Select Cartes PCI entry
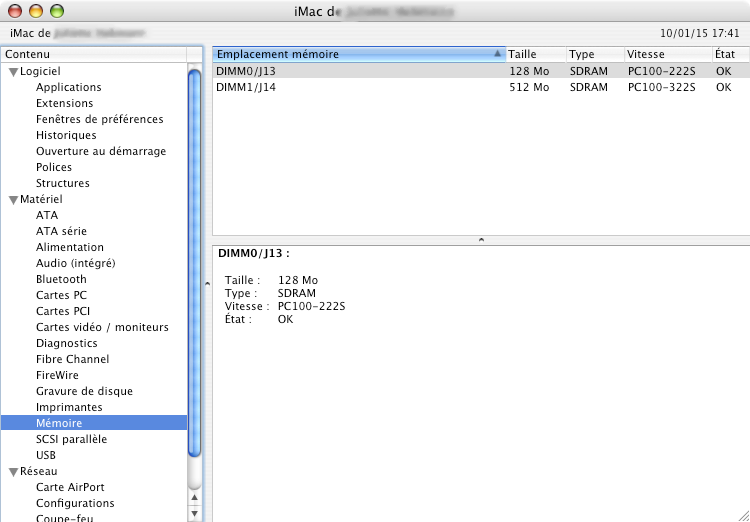The image size is (750, 522). 63,311
